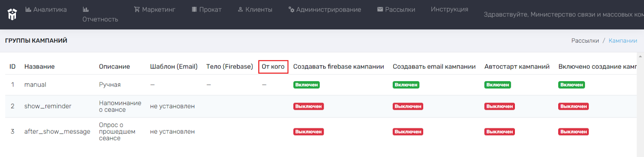This screenshot has width=644, height=157.
Task: Click the vertical scrollbar on the right
Action: coord(640,105)
